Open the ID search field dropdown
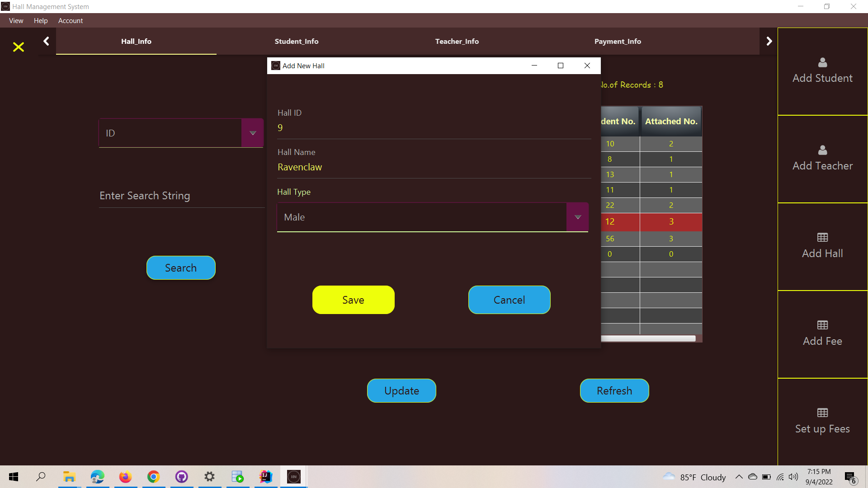This screenshot has height=488, width=868. click(x=252, y=133)
